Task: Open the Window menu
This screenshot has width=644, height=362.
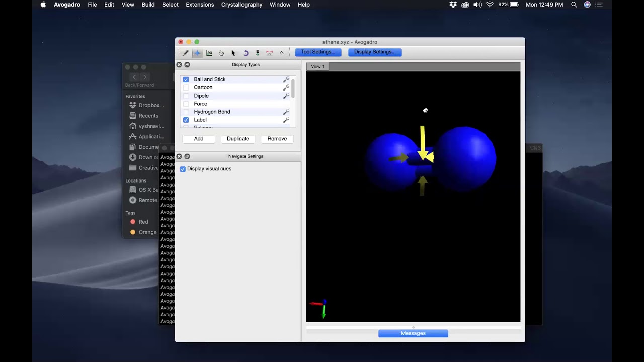Action: [x=280, y=5]
